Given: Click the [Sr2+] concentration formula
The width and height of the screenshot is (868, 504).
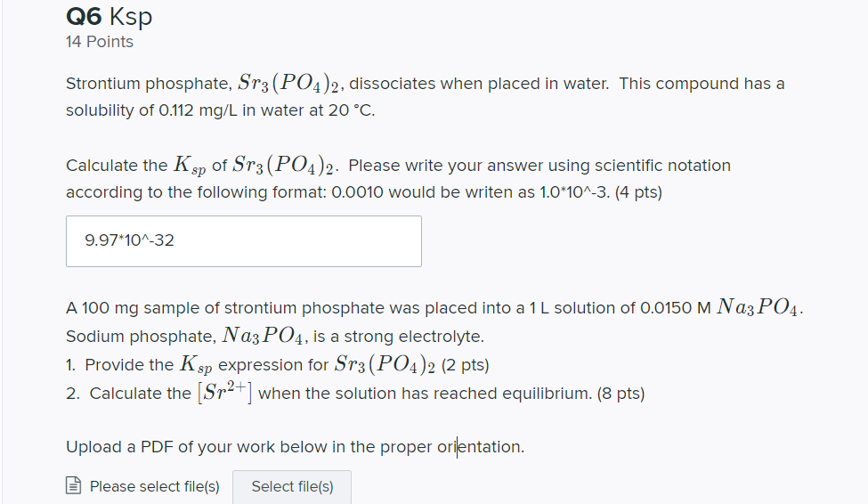Looking at the screenshot, I should [224, 392].
